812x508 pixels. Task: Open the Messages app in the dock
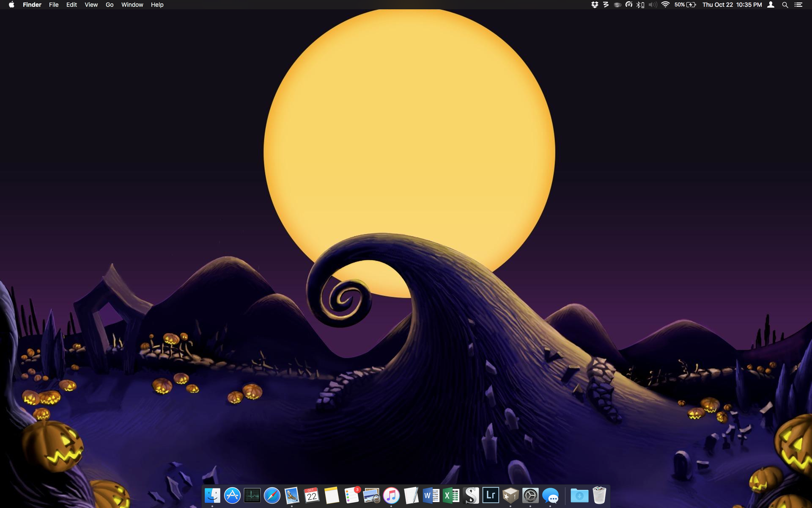click(x=550, y=495)
